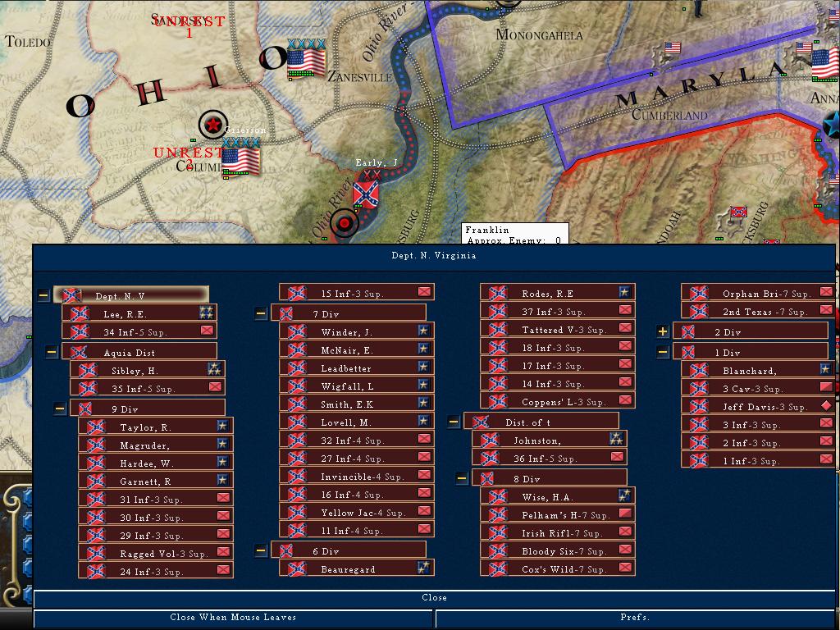The width and height of the screenshot is (840, 630).
Task: Click the Cumberland map label
Action: (x=669, y=115)
